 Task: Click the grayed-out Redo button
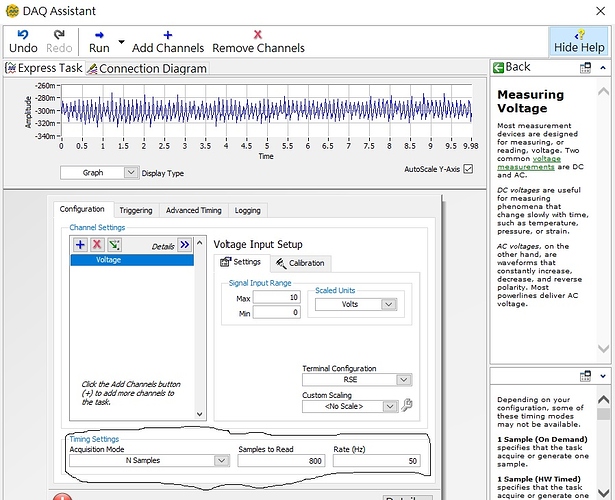click(59, 42)
